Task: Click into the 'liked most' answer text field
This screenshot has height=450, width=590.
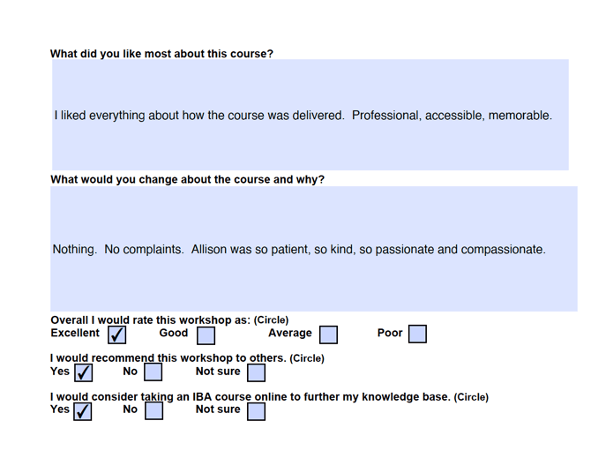Action: click(x=310, y=114)
